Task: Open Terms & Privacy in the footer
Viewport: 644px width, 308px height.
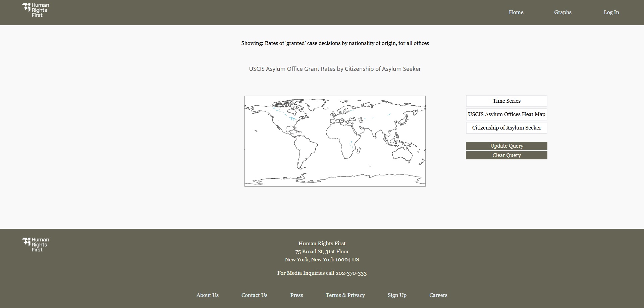Action: (345, 295)
